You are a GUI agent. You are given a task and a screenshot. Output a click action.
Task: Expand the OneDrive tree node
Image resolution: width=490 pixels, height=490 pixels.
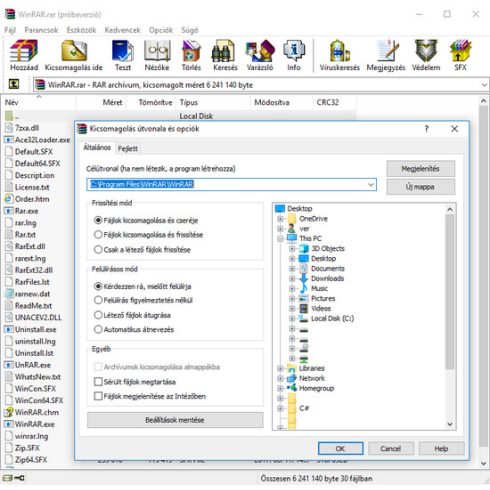pos(280,219)
